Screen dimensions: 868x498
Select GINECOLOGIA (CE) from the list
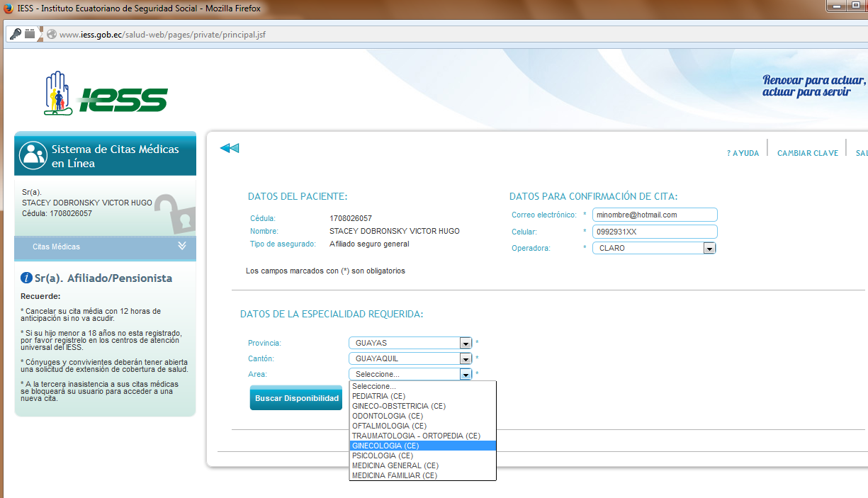point(423,446)
